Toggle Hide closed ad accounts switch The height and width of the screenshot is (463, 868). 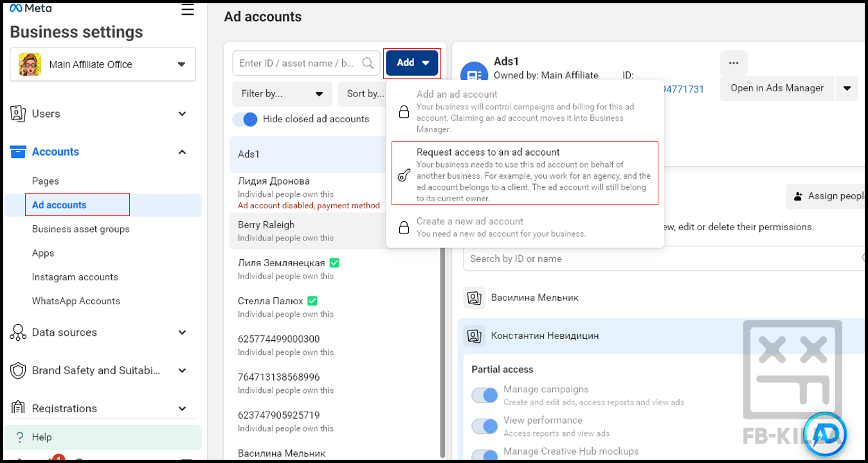244,119
